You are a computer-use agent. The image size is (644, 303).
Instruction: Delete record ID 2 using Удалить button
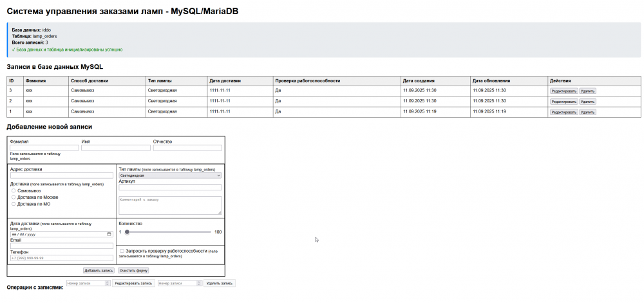click(x=587, y=102)
